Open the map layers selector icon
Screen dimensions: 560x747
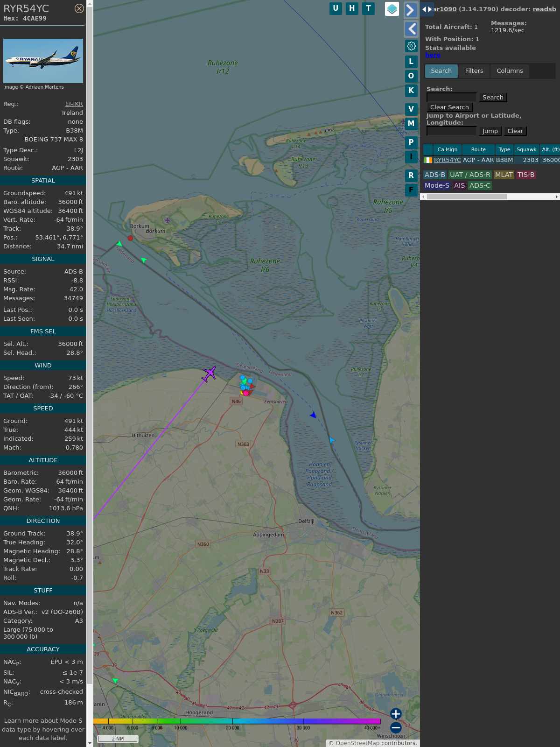(x=392, y=9)
